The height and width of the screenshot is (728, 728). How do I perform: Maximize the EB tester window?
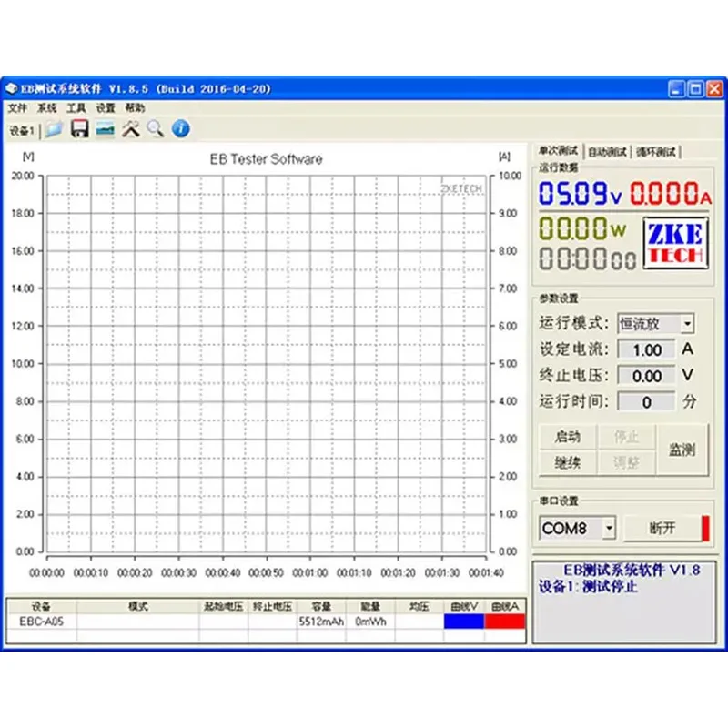tap(695, 88)
